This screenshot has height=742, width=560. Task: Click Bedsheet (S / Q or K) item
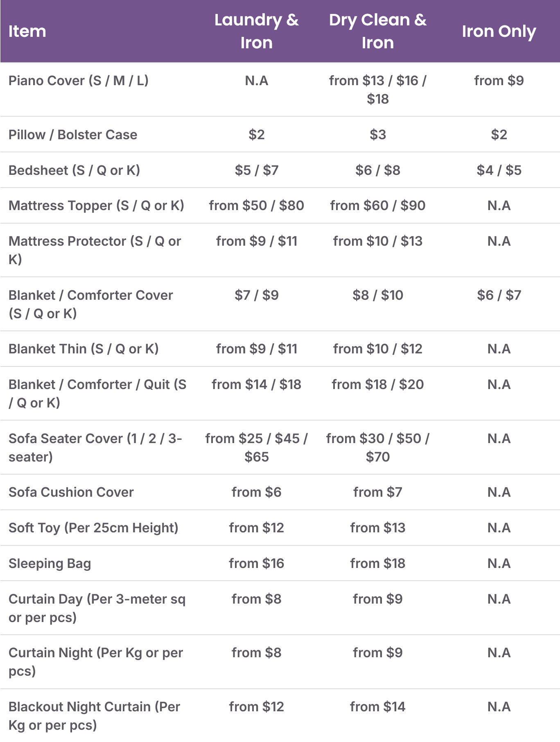74,170
